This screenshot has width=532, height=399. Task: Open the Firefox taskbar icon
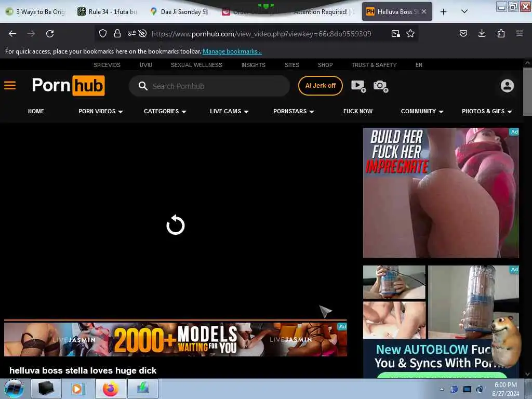click(111, 389)
